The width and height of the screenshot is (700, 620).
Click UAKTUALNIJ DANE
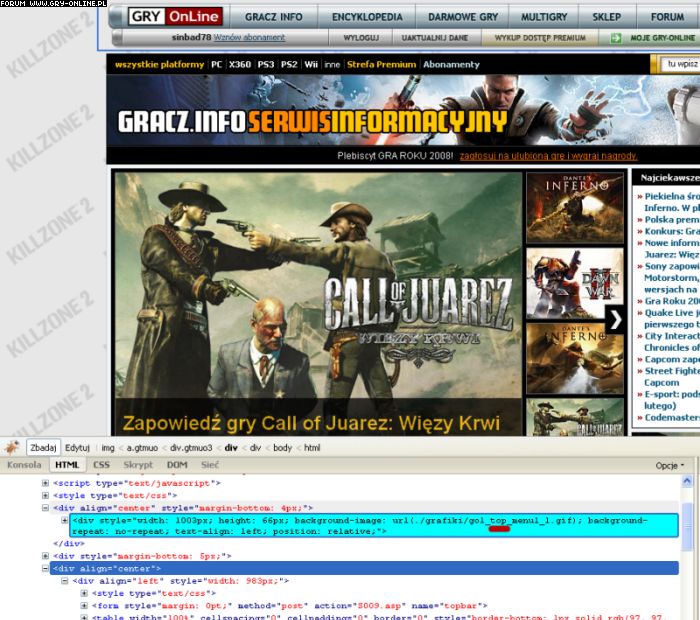[434, 38]
